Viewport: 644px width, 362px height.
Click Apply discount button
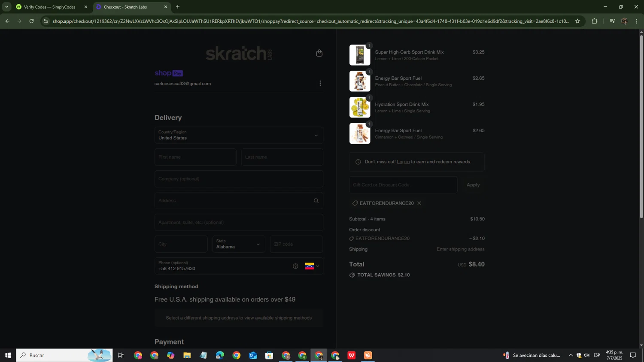473,185
